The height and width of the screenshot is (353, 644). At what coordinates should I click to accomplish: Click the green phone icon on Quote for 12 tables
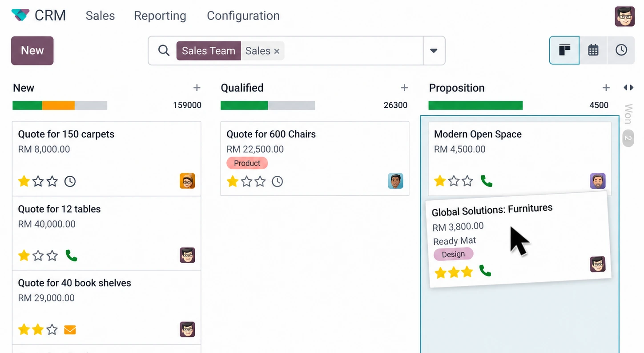click(71, 256)
